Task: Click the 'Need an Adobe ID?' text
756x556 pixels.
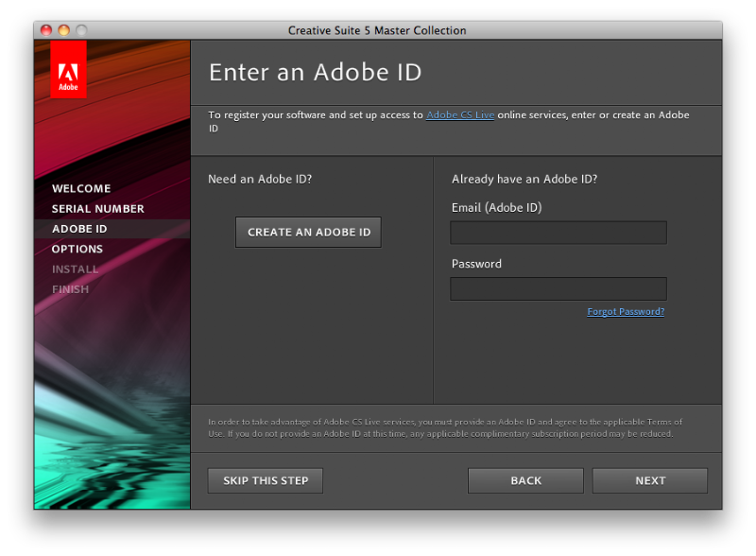Action: 260,179
